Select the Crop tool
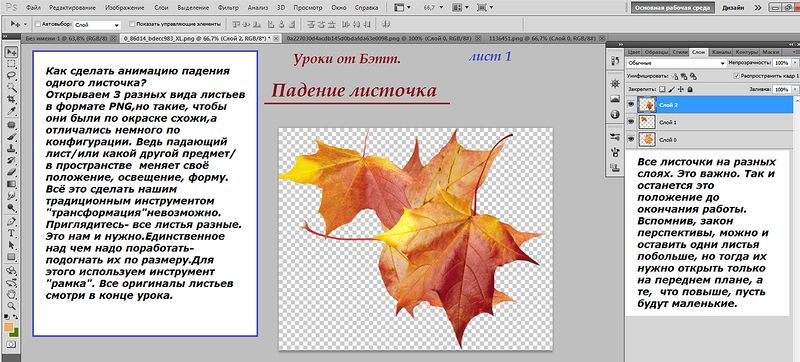Image resolution: width=800 pixels, height=362 pixels. coord(11,98)
